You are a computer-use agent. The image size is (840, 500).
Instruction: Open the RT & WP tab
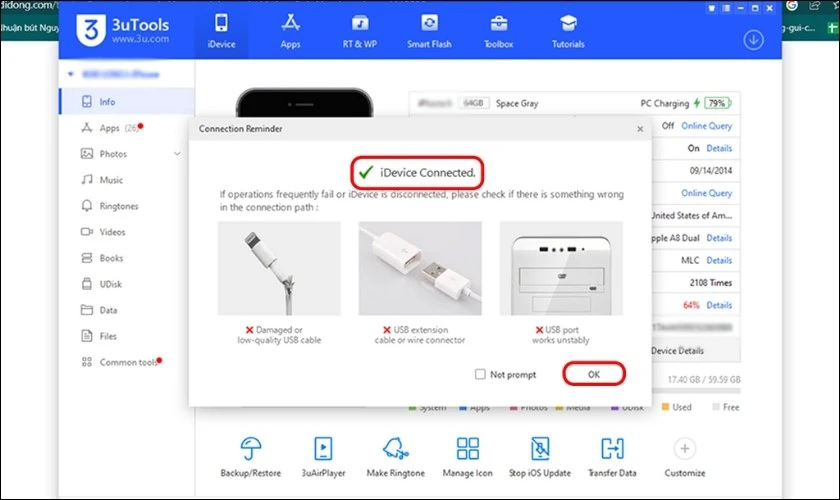pyautogui.click(x=359, y=31)
